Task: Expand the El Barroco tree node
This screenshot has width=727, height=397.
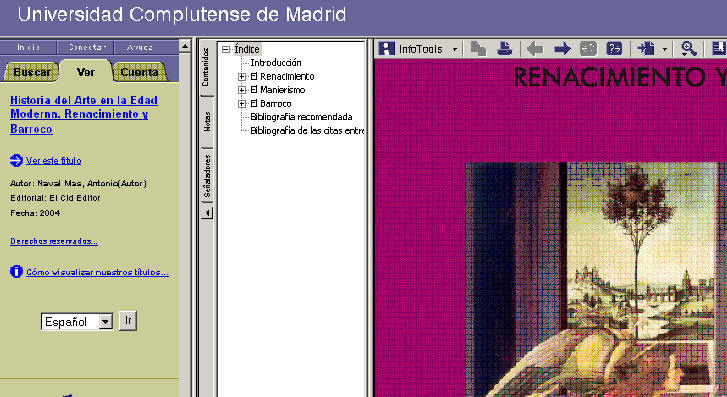Action: 242,104
